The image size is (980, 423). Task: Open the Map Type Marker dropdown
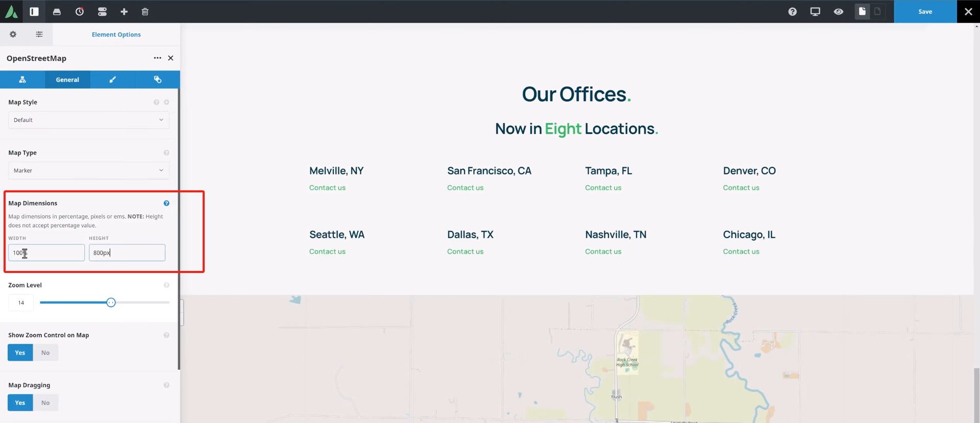coord(88,170)
